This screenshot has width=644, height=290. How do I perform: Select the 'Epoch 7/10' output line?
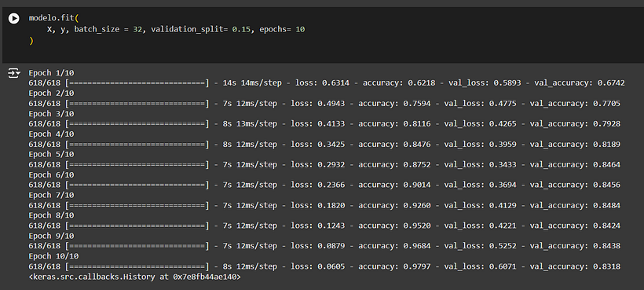(x=51, y=195)
